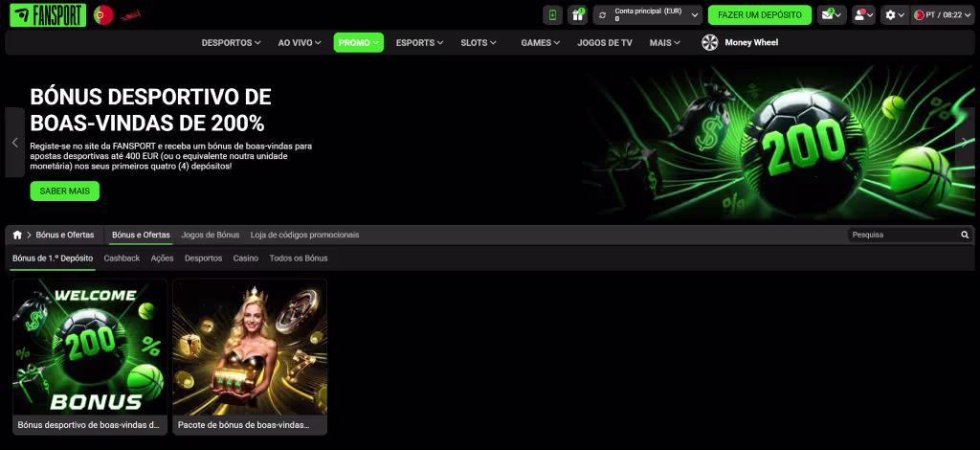Open the Welcome 200 Bonus card image

pyautogui.click(x=90, y=347)
